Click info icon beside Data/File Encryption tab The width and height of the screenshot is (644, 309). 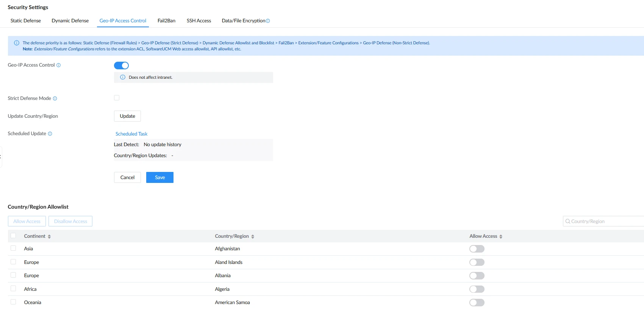tap(268, 21)
